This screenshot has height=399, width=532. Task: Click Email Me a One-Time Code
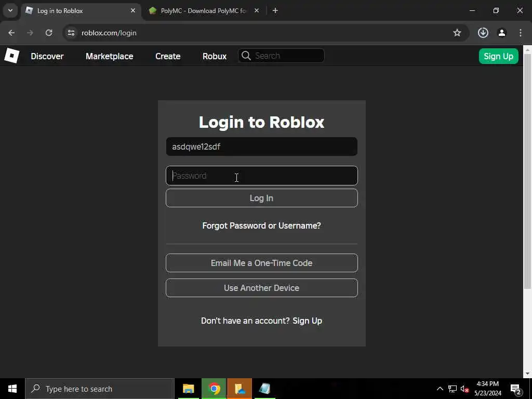262,263
